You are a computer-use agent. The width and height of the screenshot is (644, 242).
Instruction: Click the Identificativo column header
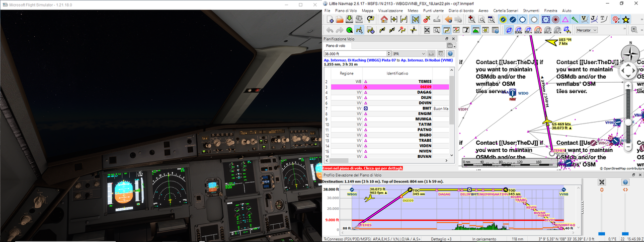click(x=397, y=73)
